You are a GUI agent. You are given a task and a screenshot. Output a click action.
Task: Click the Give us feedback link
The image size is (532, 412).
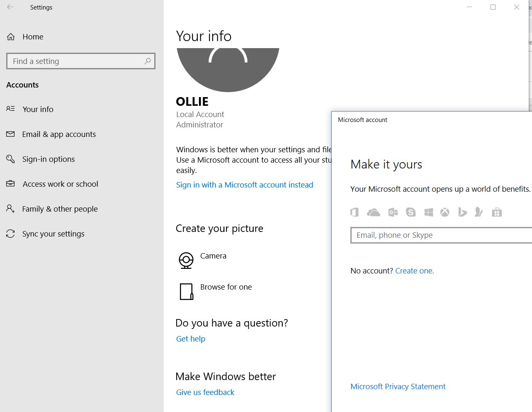pyautogui.click(x=205, y=392)
